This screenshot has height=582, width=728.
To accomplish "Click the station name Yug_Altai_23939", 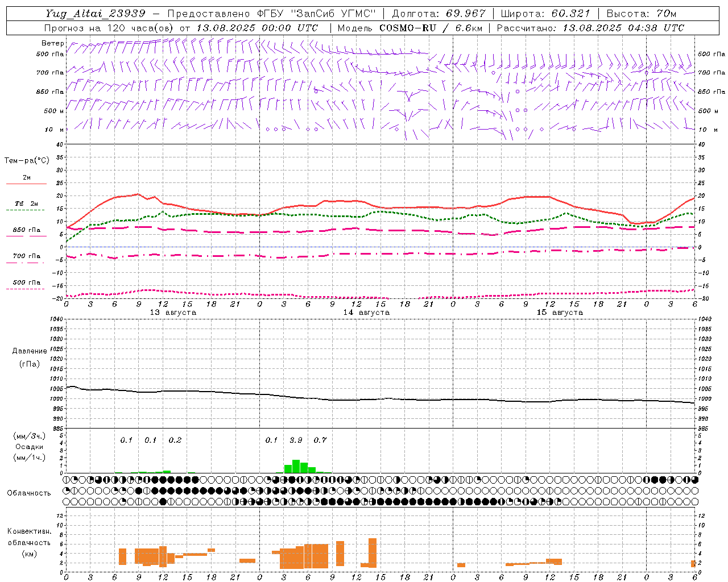I will click(96, 13).
